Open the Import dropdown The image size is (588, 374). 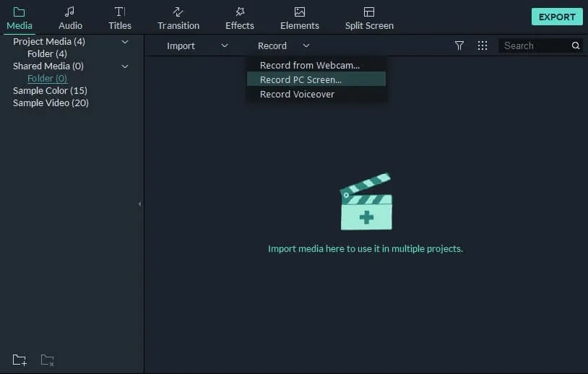(196, 45)
